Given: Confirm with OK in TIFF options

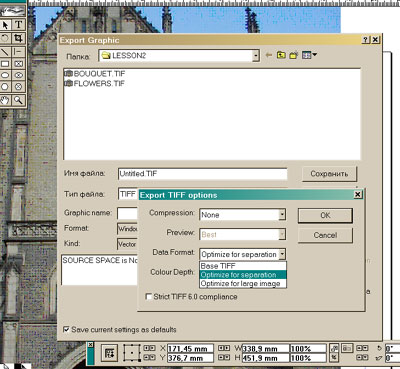Looking at the screenshot, I should pos(325,215).
